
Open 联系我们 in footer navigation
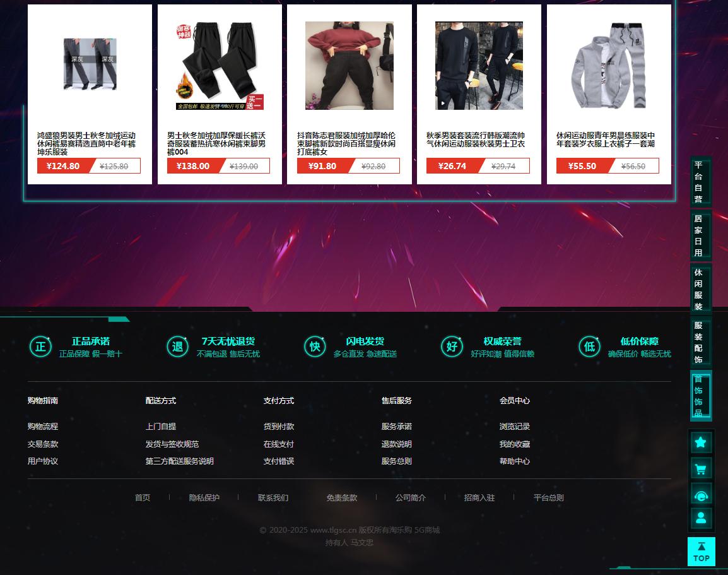(273, 497)
